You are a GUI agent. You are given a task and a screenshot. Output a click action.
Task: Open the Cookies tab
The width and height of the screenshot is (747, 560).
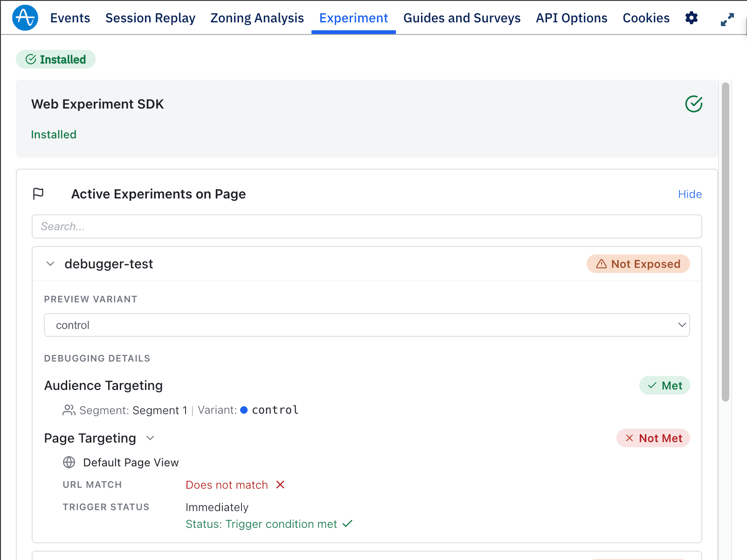coord(646,18)
